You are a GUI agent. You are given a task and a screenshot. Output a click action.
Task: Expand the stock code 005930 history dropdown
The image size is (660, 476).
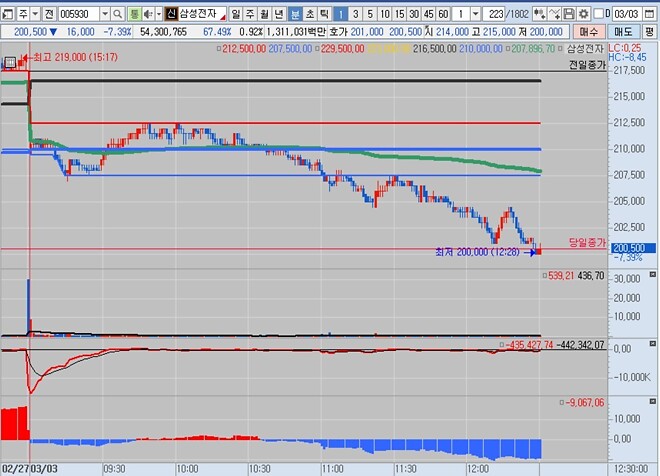coord(104,14)
